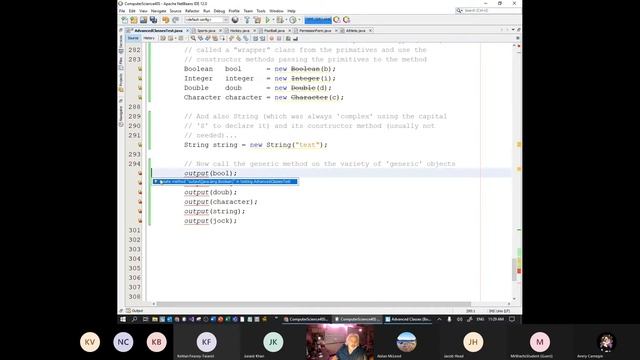This screenshot has width=640, height=360.
Task: Run the project with green arrow
Action: tap(268, 20)
